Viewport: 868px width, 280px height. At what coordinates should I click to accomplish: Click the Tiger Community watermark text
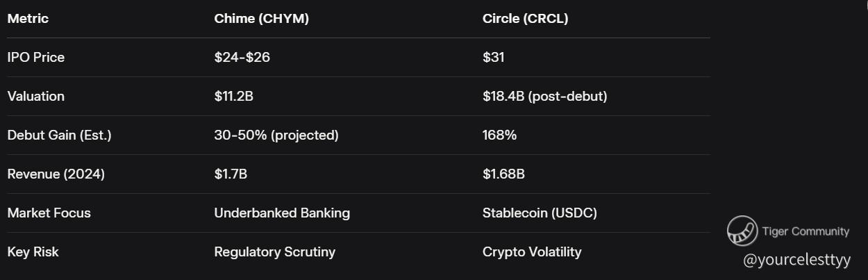point(805,231)
